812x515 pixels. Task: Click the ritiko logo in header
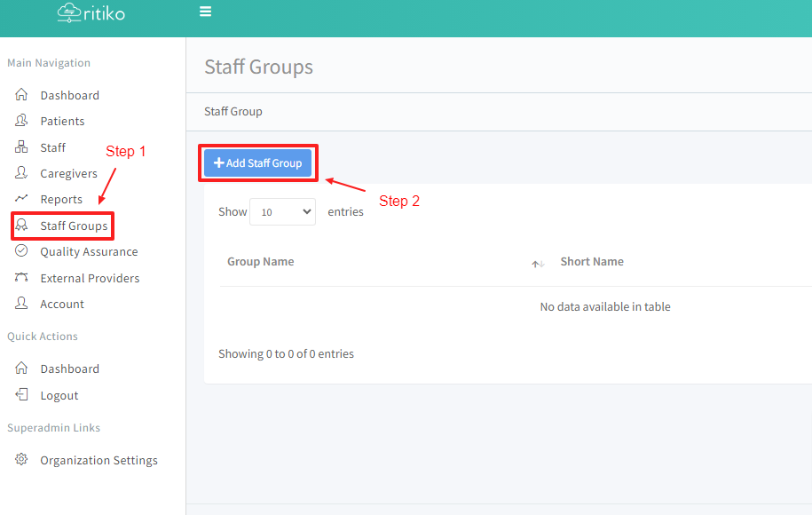[91, 12]
